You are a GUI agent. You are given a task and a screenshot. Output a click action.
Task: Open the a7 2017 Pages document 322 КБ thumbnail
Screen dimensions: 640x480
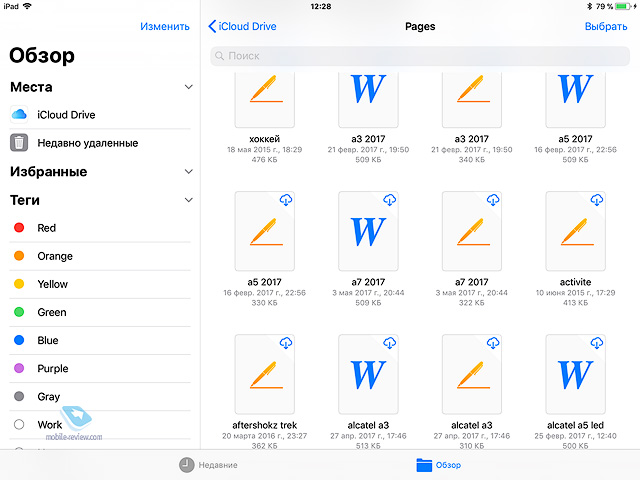pos(472,231)
